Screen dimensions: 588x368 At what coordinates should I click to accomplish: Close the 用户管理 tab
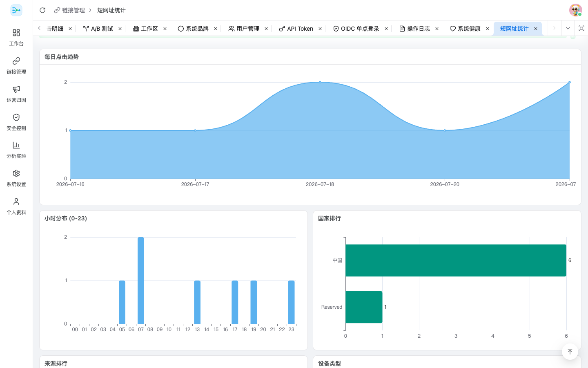pyautogui.click(x=266, y=29)
